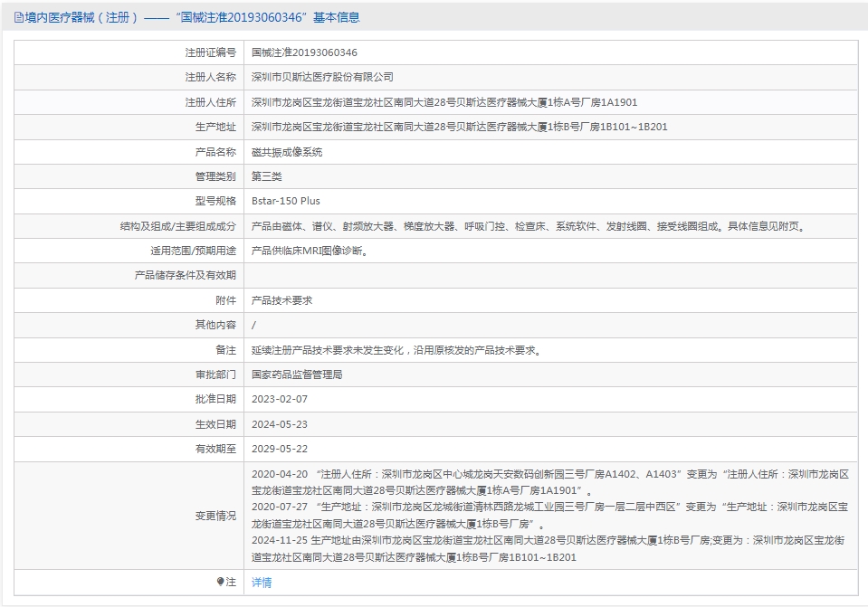Click the 生产地址 value ending 1B101~1B201
868x607 pixels.
click(x=459, y=127)
